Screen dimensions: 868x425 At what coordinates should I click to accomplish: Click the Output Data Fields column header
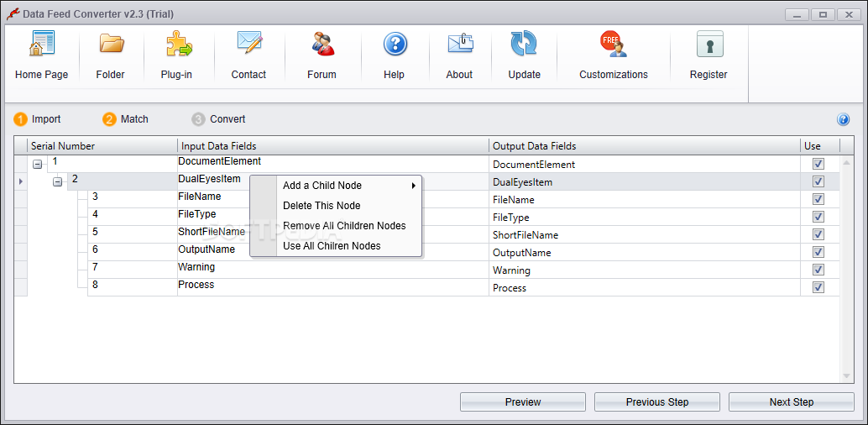(645, 146)
